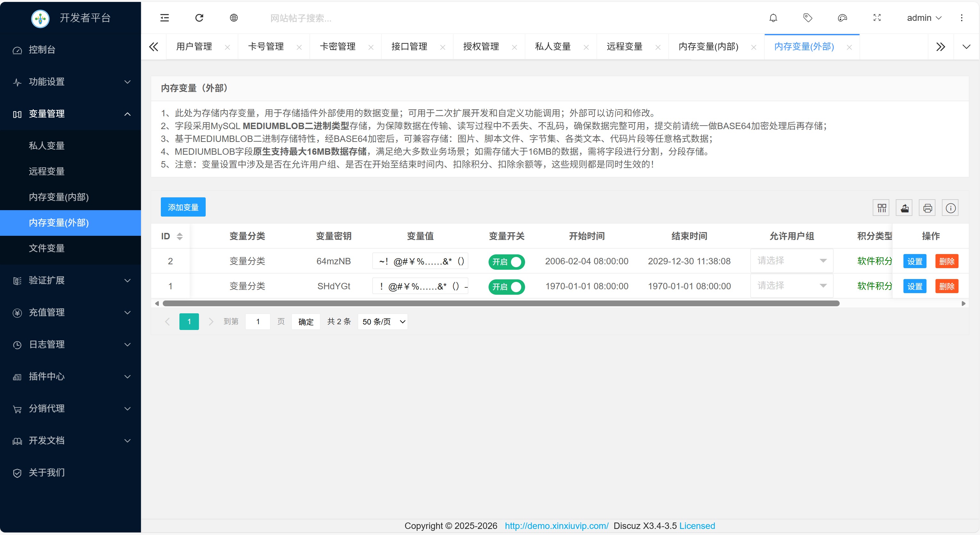Open the theme palette icon

click(842, 18)
